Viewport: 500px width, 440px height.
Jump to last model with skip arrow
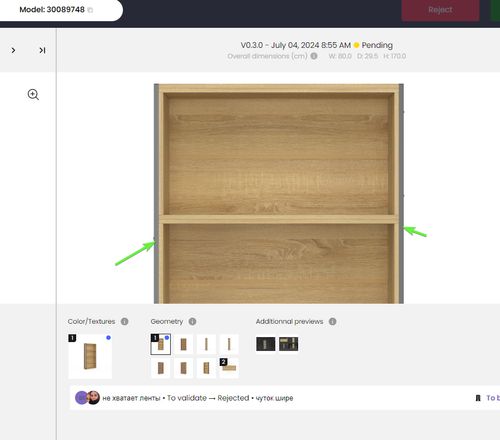pos(42,50)
